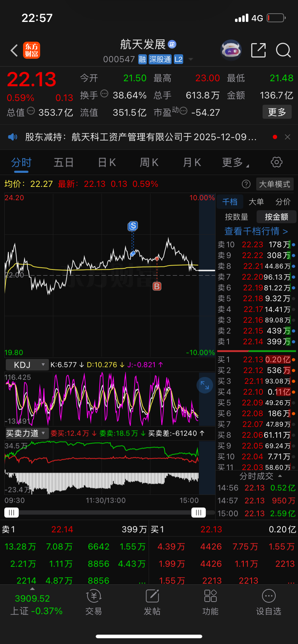Screen dimensions: 298x644
Task: Tap the 买10 22.04 order row
Action: [x=257, y=457]
